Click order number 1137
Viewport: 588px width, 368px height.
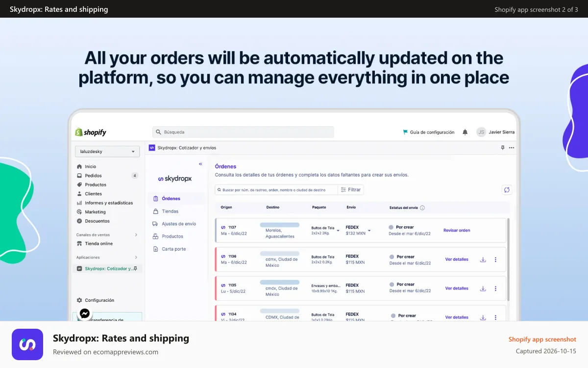pyautogui.click(x=232, y=228)
